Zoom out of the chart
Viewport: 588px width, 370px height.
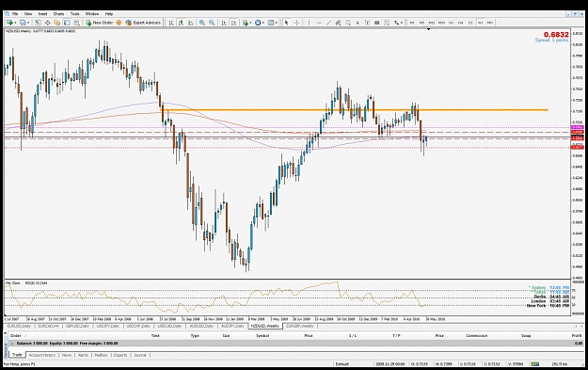(212, 23)
